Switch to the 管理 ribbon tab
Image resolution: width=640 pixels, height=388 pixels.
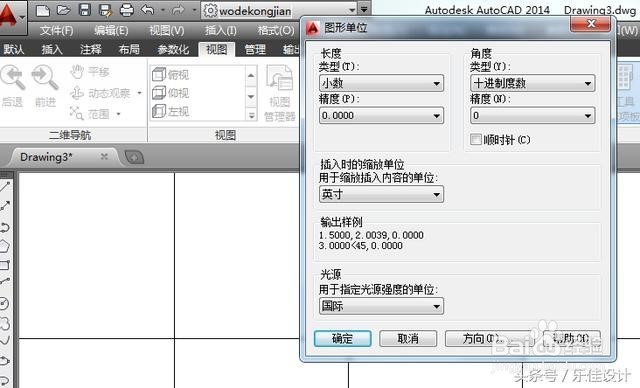point(255,49)
